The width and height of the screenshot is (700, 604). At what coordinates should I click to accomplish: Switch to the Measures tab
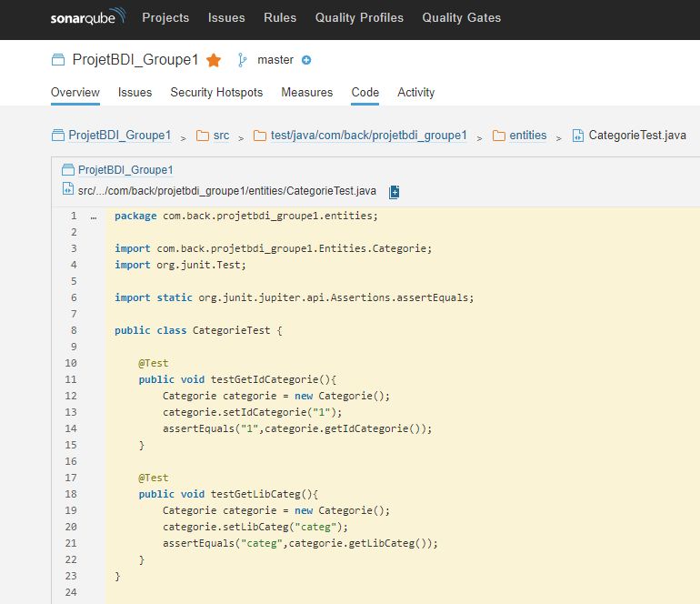307,93
